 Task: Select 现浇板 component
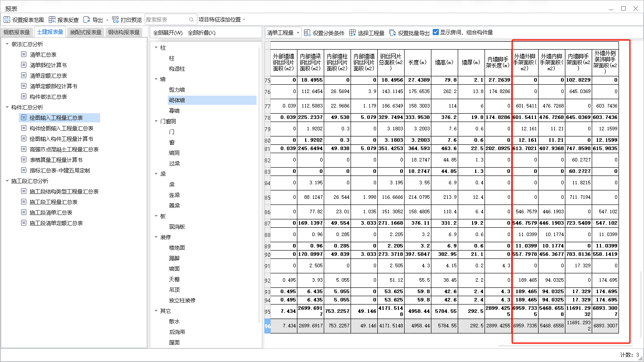(x=177, y=226)
